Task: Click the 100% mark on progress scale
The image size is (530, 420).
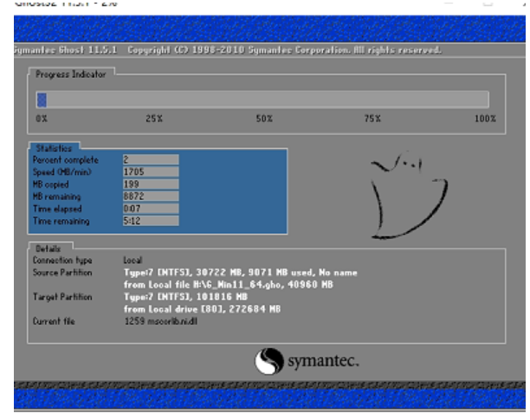Action: (x=485, y=118)
